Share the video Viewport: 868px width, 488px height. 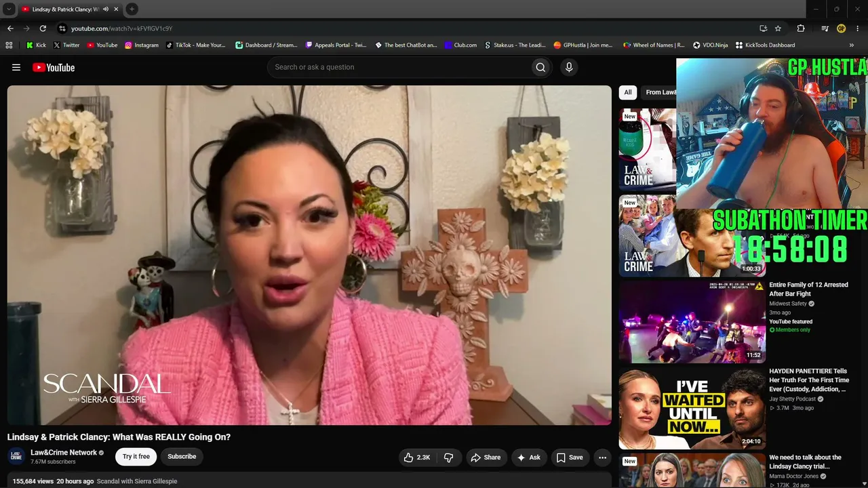[x=486, y=457]
